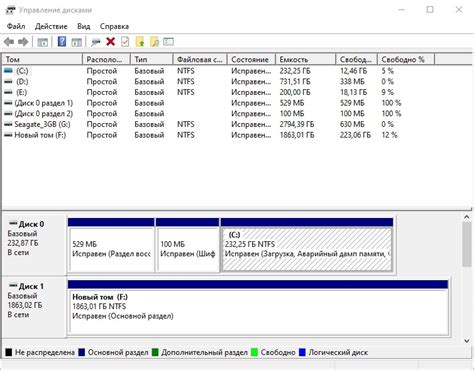Click the Disk Management app icon in title bar

(10, 10)
